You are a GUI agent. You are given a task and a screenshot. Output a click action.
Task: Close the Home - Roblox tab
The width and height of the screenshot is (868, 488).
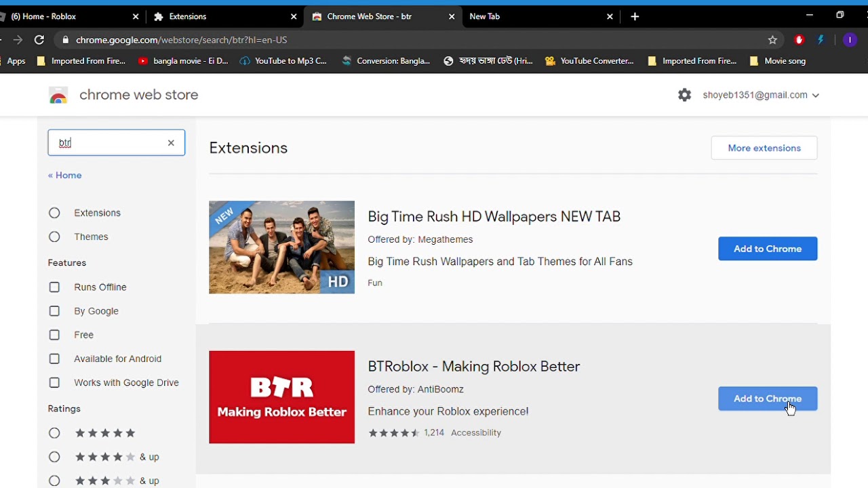tap(136, 16)
